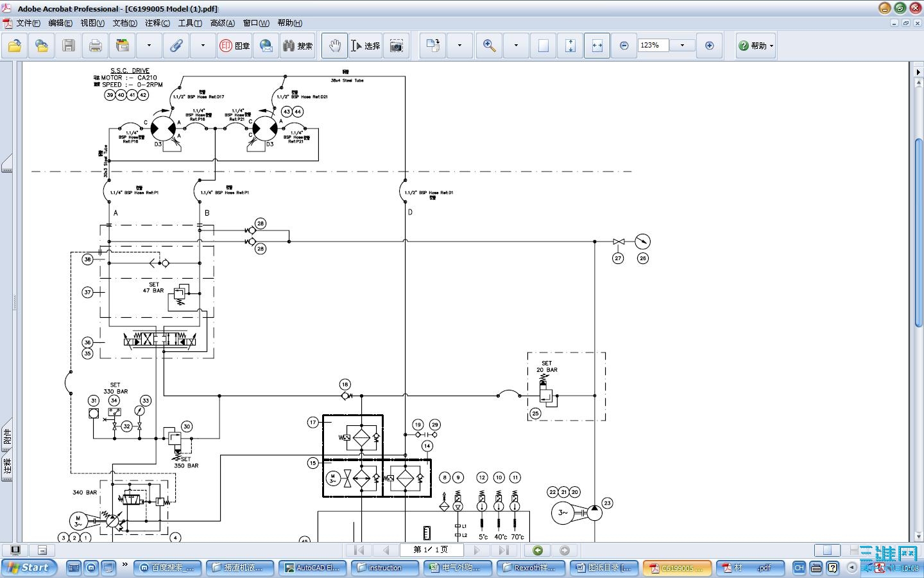Image resolution: width=924 pixels, height=578 pixels.
Task: Switch to the 百度搜索 taskbar window
Action: tap(169, 568)
